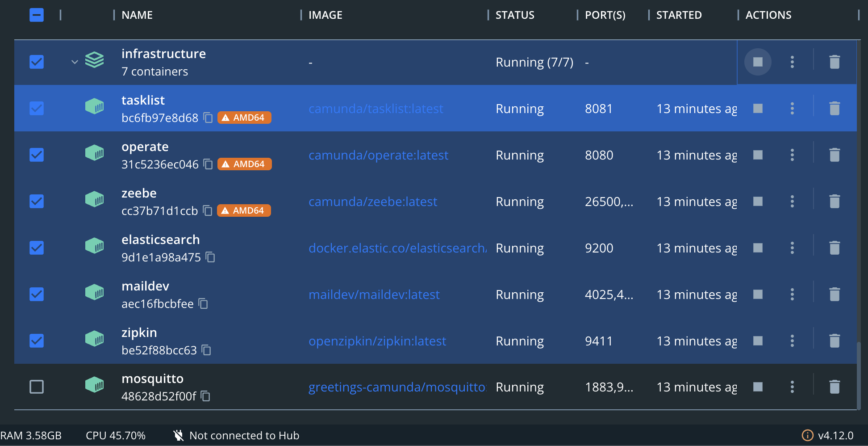Screen dimensions: 868x446
Task: Open maildev/maildev:latest image link
Action: coord(374,295)
